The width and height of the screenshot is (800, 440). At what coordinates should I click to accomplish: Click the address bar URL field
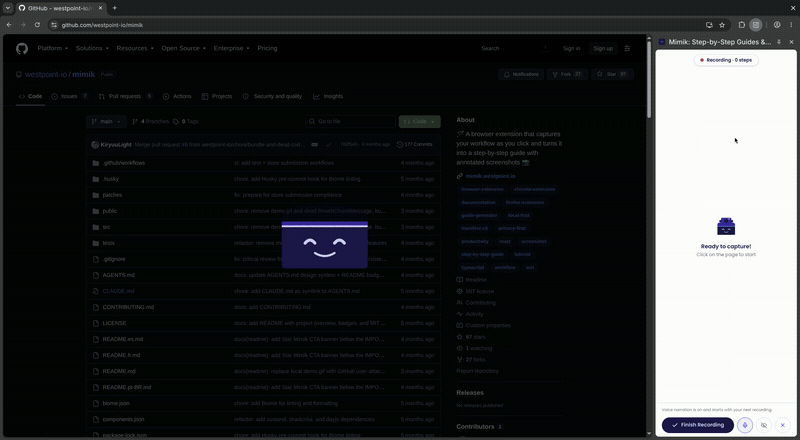coord(378,25)
